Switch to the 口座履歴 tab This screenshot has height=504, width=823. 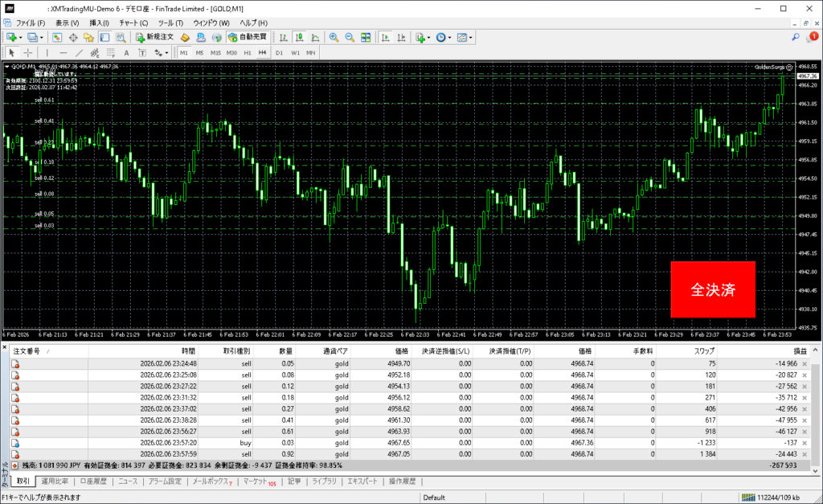(94, 481)
